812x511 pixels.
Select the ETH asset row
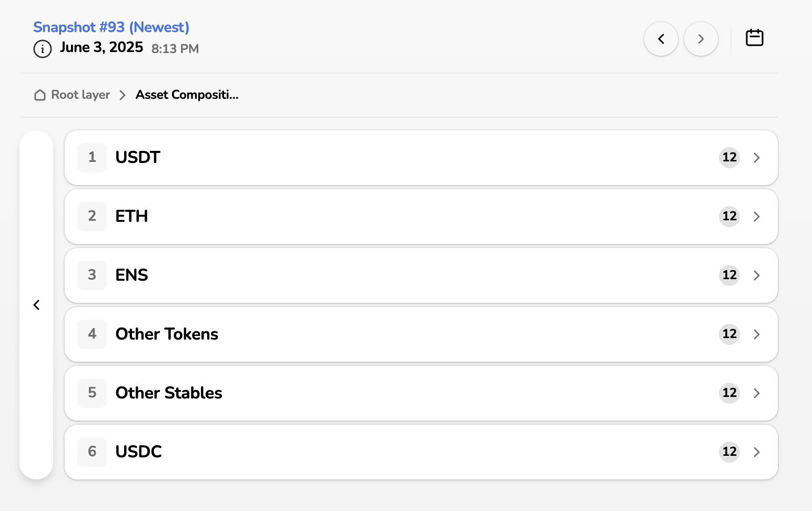click(x=131, y=217)
